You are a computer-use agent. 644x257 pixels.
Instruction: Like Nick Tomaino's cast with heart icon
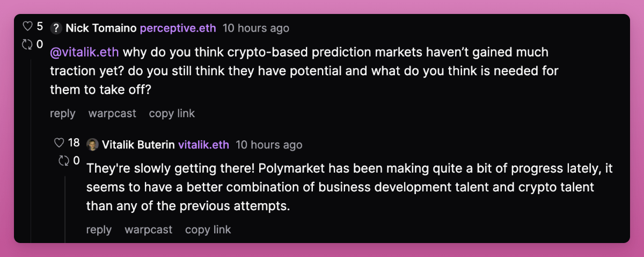point(27,26)
